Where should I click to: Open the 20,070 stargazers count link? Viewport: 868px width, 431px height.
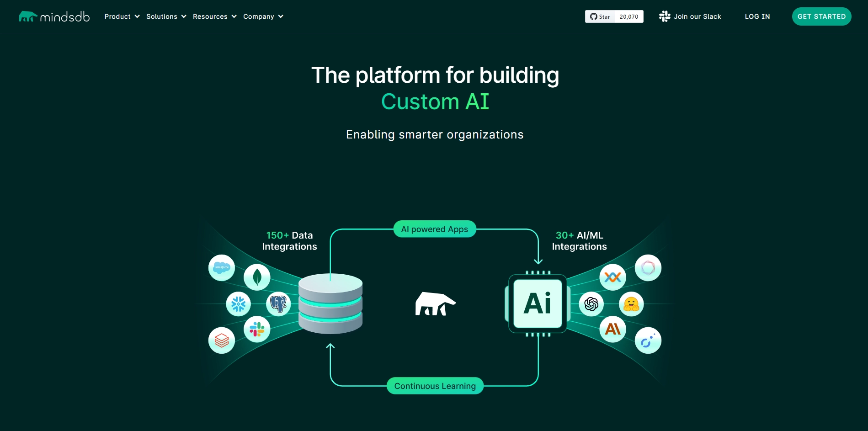[x=629, y=16]
